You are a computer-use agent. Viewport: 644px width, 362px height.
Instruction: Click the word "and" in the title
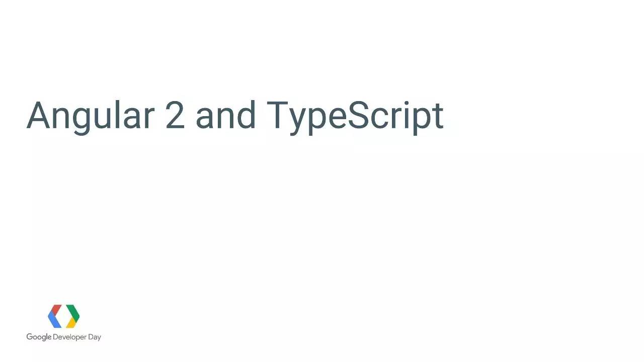tap(225, 115)
